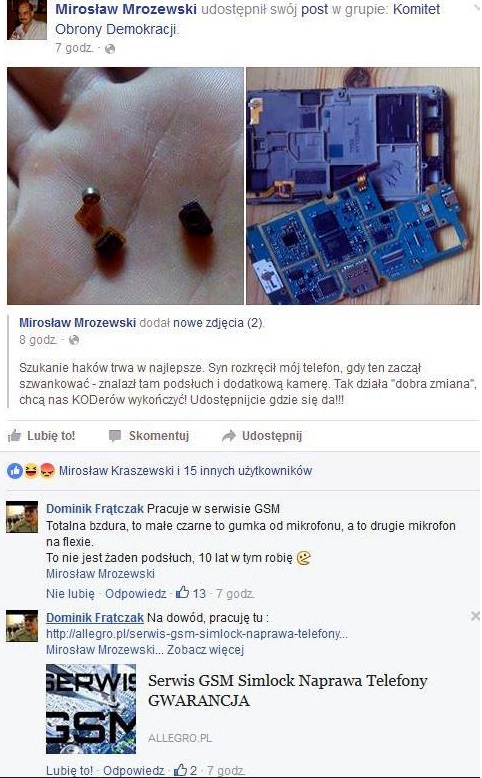Viewport: 482px width, 778px height.
Task: Click the globe privacy icon near 7 godz.
Action: tap(110, 49)
